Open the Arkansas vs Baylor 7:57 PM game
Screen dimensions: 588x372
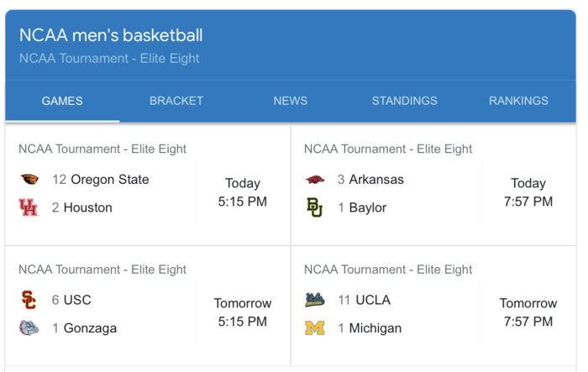pyautogui.click(x=433, y=186)
